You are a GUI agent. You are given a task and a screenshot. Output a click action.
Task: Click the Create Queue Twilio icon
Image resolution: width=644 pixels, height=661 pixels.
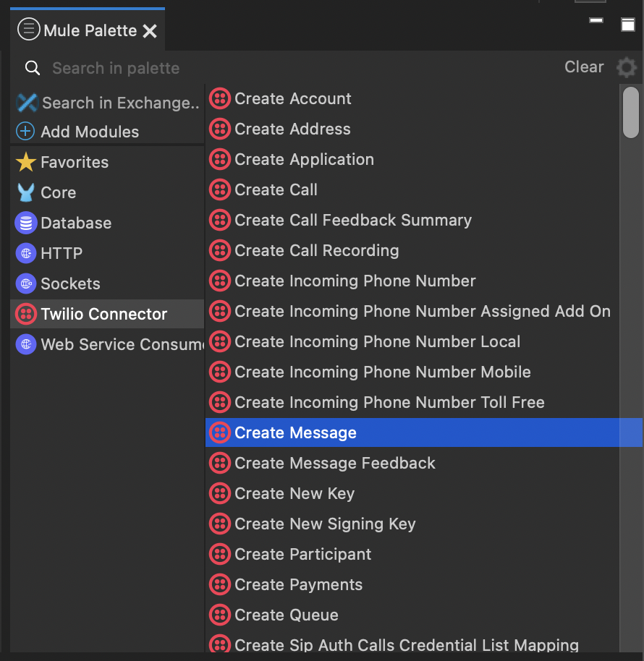point(220,615)
